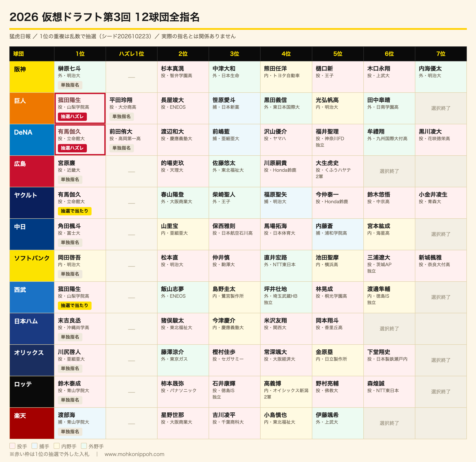Select player 渡部海 in 楽天 row
The height and width of the screenshot is (462, 476).
(x=80, y=423)
